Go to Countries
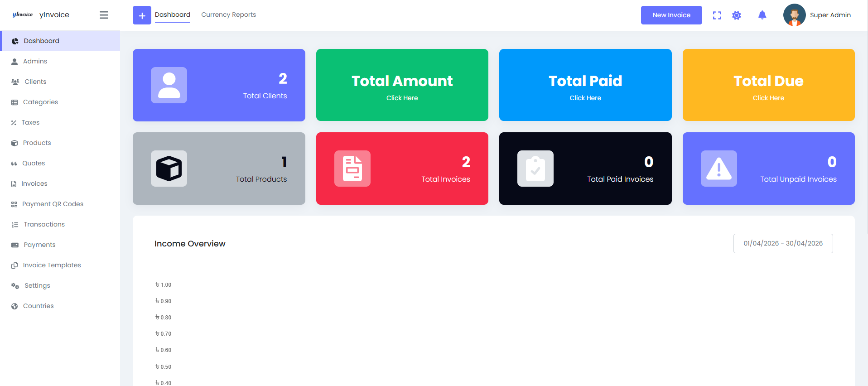This screenshot has width=868, height=386. (x=60, y=306)
